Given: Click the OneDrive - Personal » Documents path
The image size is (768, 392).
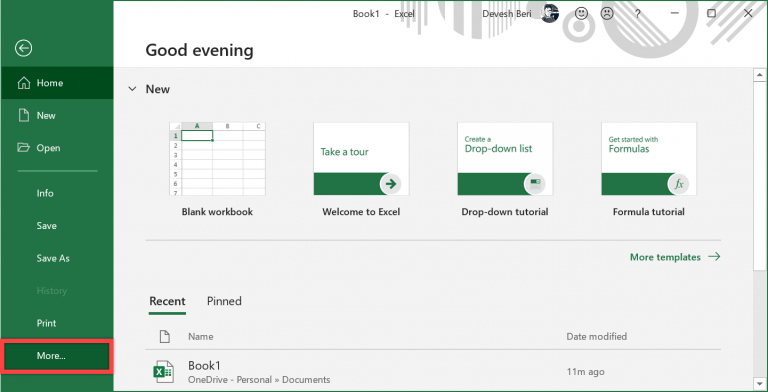Looking at the screenshot, I should pyautogui.click(x=259, y=380).
